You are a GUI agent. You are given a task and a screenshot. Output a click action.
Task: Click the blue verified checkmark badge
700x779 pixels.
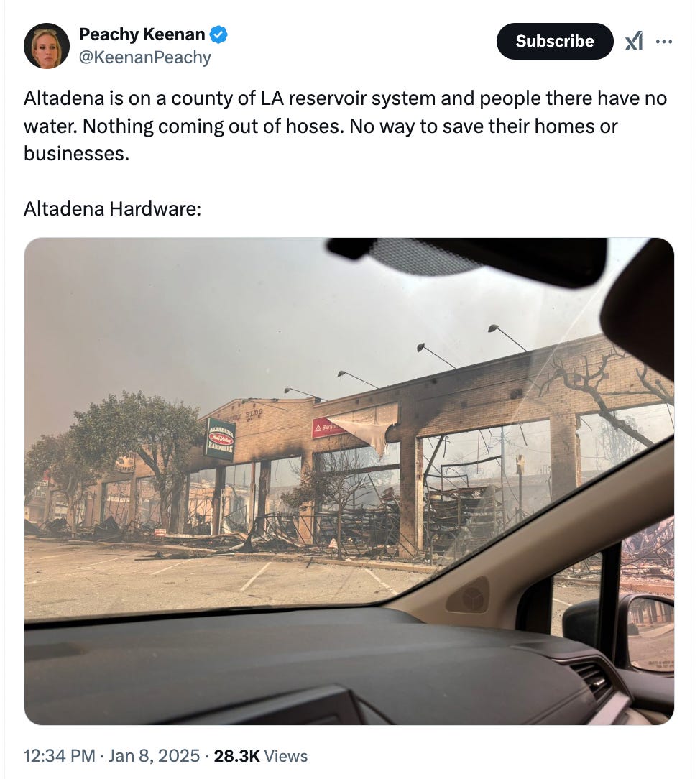coord(218,34)
